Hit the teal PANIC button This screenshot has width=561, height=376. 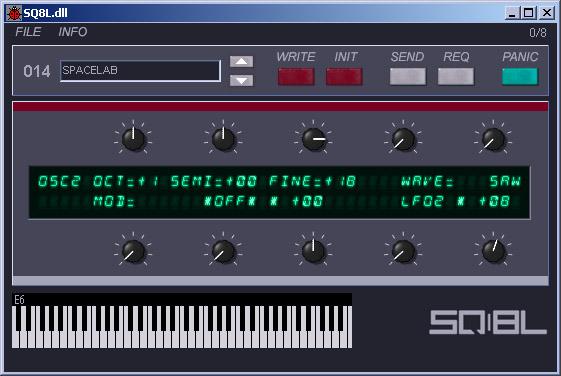tap(520, 76)
